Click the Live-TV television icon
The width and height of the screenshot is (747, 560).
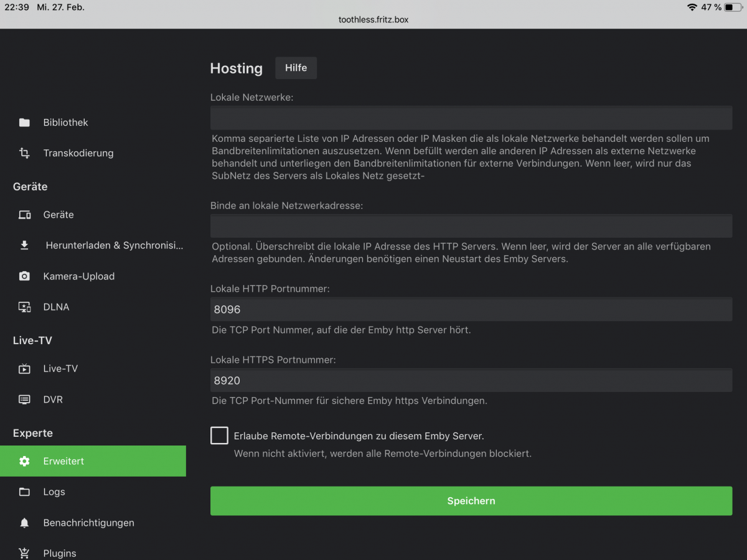pyautogui.click(x=24, y=368)
